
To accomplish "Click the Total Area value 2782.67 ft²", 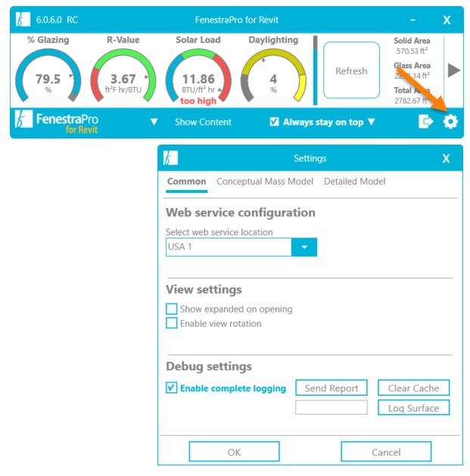I will coord(412,101).
